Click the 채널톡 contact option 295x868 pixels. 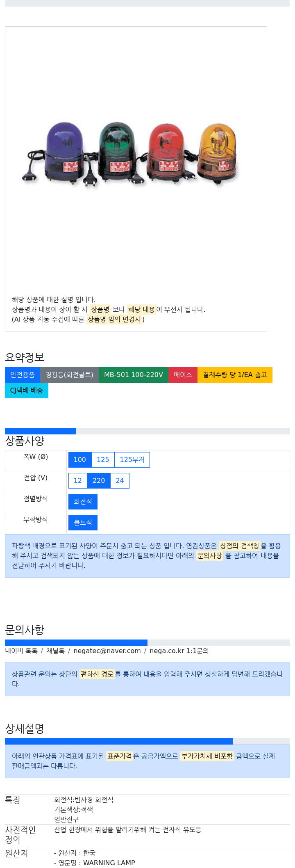pos(55,651)
